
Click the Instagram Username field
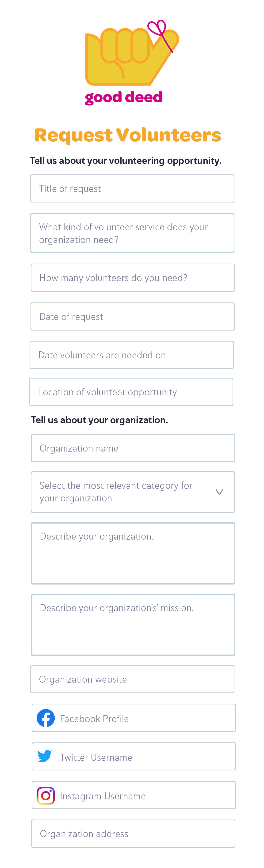[134, 795]
